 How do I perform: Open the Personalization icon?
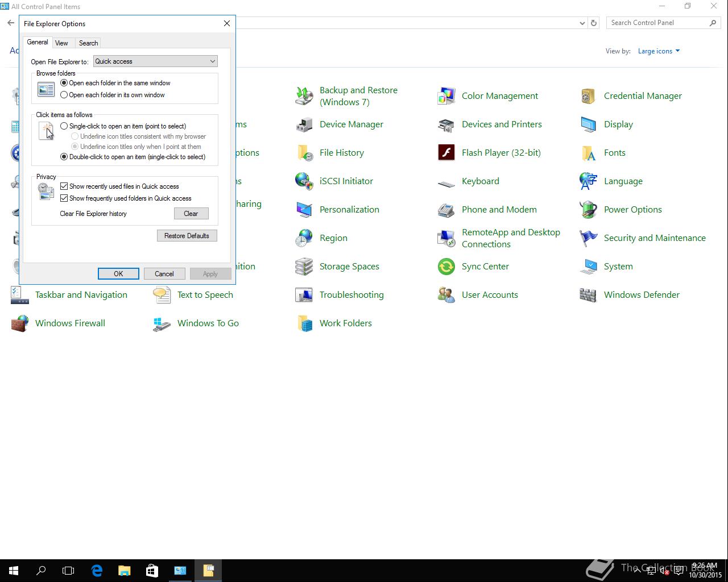(304, 210)
